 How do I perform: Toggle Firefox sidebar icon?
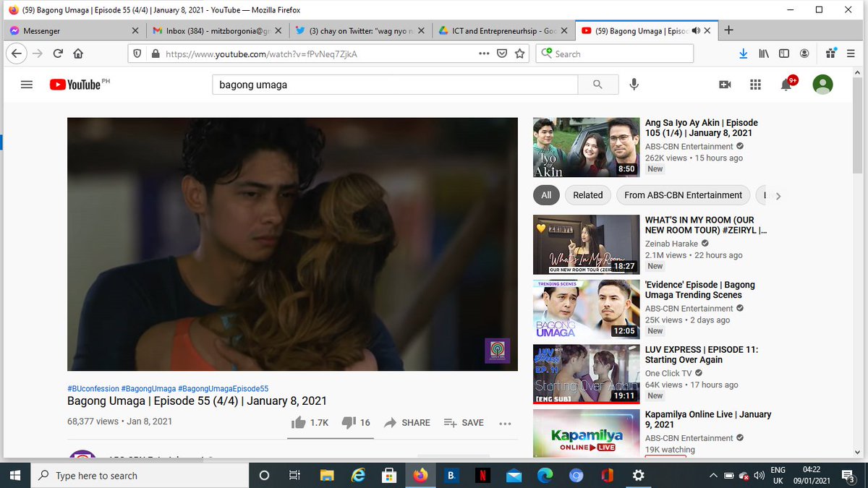coord(783,53)
